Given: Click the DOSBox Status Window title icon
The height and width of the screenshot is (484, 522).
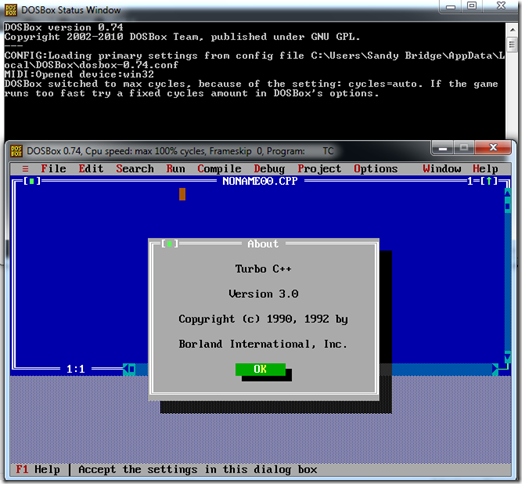Looking at the screenshot, I should [11, 10].
